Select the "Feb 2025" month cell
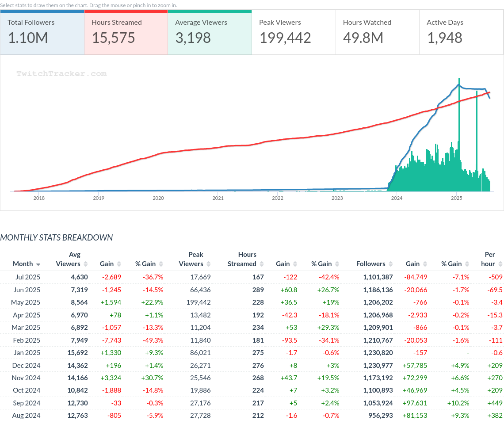Screen dimensions: 504x424 (27, 340)
